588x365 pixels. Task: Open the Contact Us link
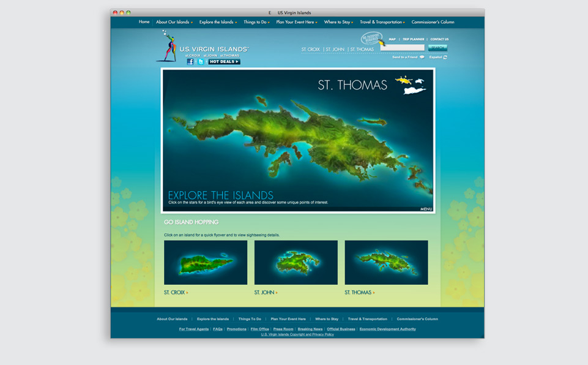point(439,39)
